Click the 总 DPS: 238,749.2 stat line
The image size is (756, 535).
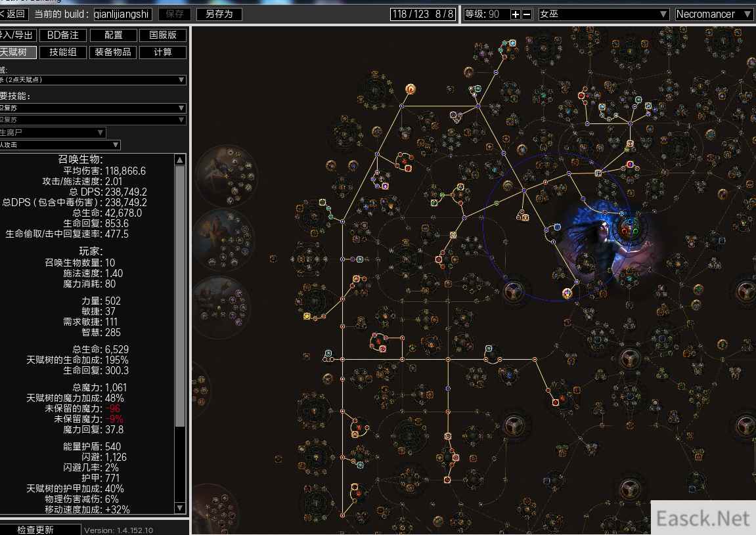[108, 192]
